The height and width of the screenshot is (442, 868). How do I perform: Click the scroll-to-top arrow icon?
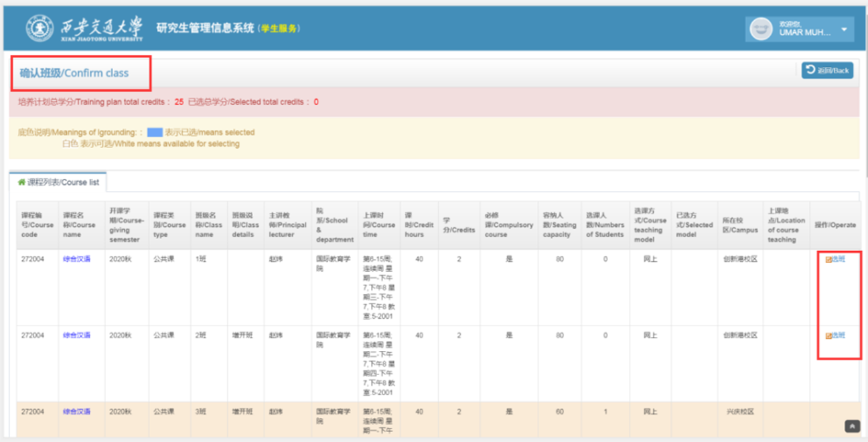point(852,425)
